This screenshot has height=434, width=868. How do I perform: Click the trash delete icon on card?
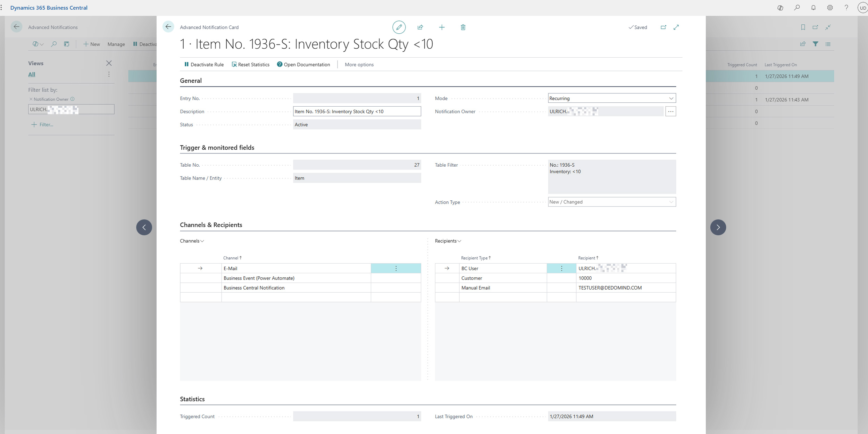coord(463,27)
